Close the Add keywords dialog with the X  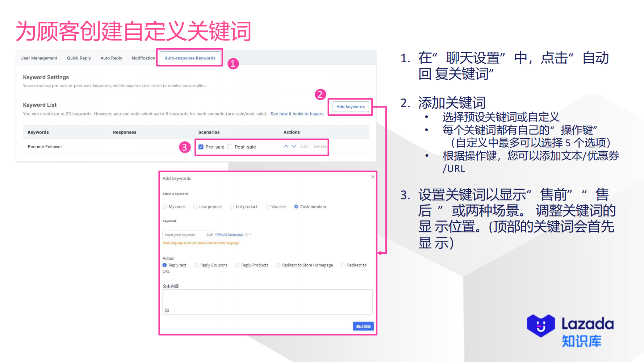click(x=373, y=177)
